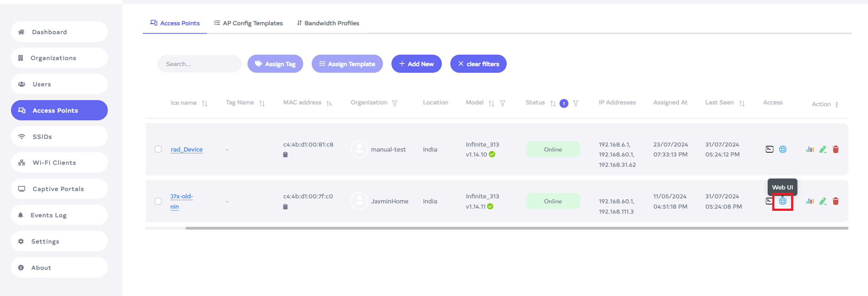Image resolution: width=868 pixels, height=296 pixels.
Task: Click the Add New button
Action: click(x=416, y=64)
